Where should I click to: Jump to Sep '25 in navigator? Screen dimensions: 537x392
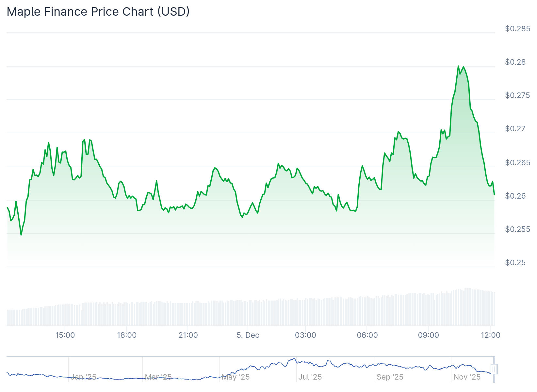point(390,377)
